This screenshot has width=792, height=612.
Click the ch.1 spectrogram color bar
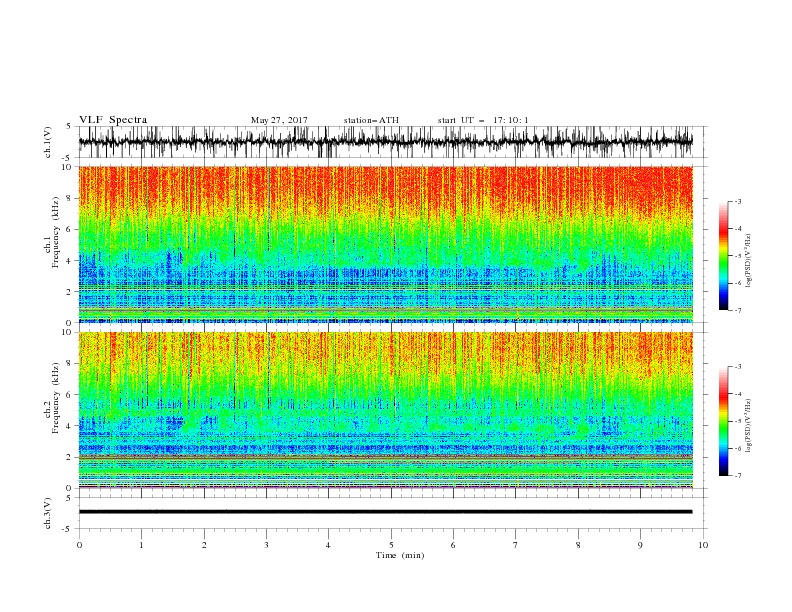coord(723,256)
